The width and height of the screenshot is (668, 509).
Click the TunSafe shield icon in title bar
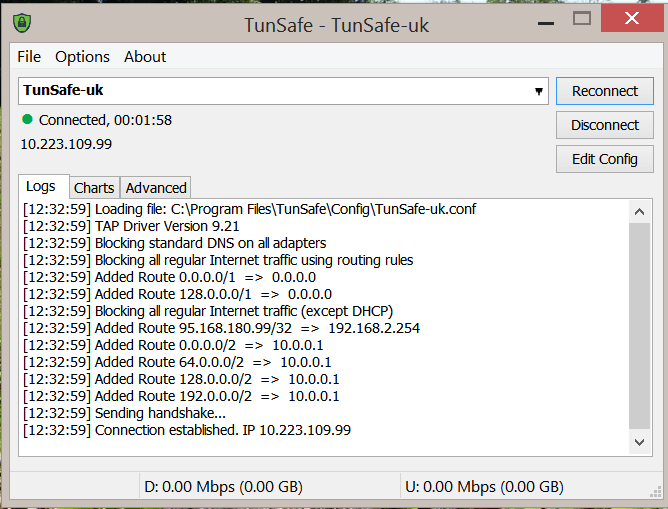click(22, 23)
